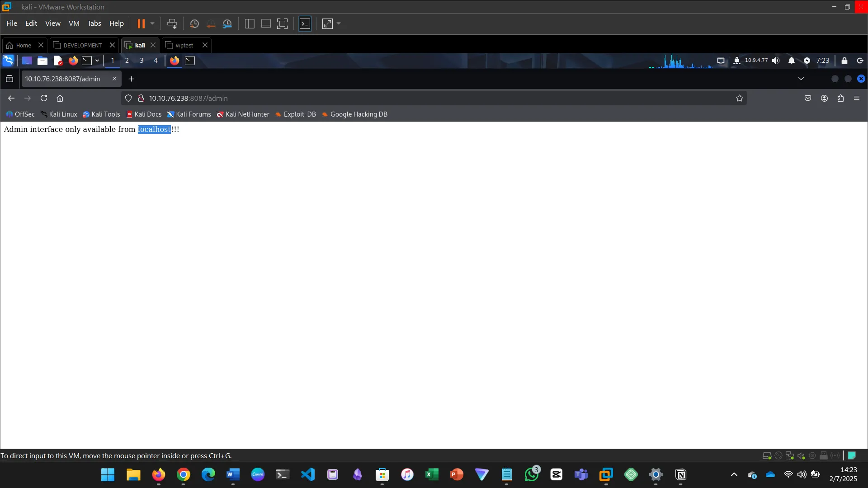Revert to snapshot via the VMware toolbar
Image resolution: width=868 pixels, height=488 pixels.
click(x=211, y=23)
